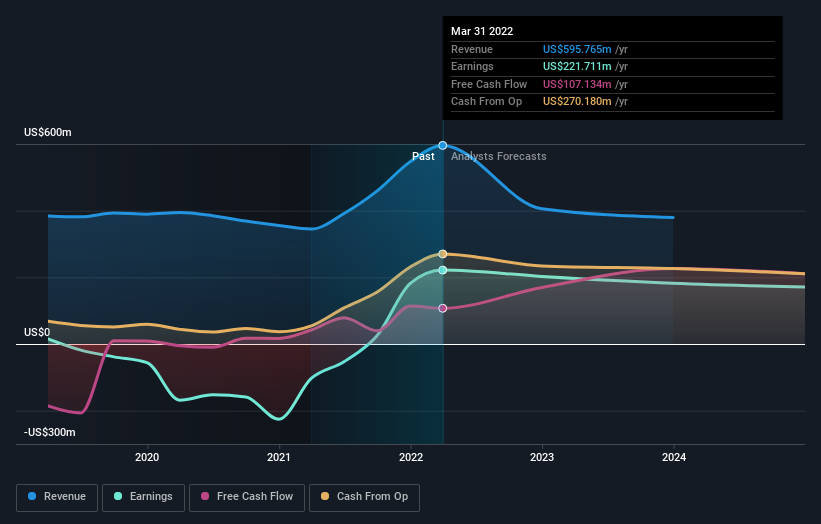The height and width of the screenshot is (524, 821).
Task: Click the 2020 x-axis label
Action: click(147, 458)
